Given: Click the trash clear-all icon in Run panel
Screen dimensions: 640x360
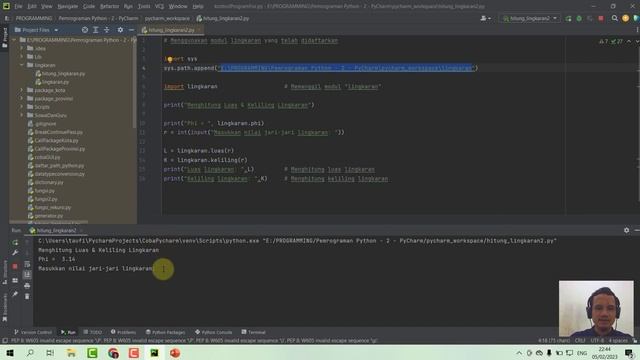Looking at the screenshot, I should (27, 296).
